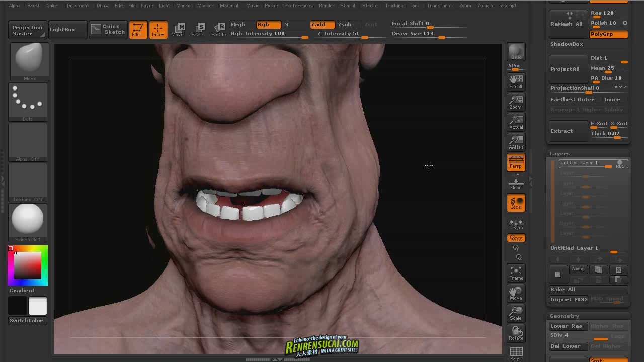644x362 pixels.
Task: Adjust the Draw Size slider
Action: 429,34
